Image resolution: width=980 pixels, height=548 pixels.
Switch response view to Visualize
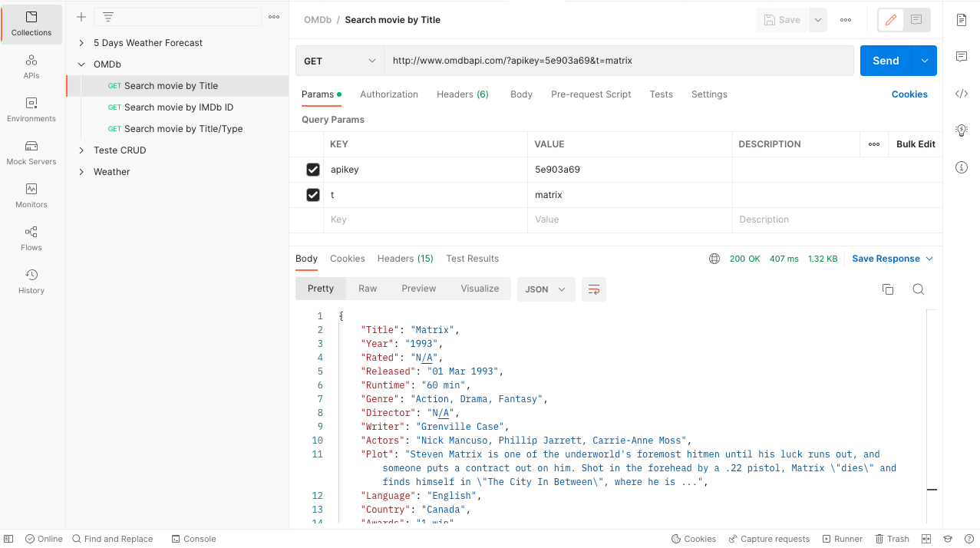480,289
